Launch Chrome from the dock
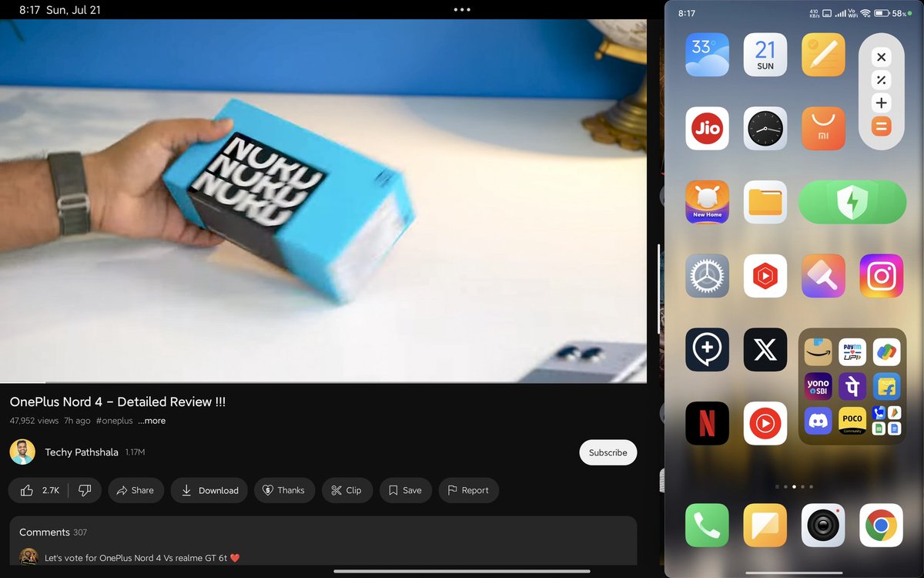924x578 pixels. (882, 526)
